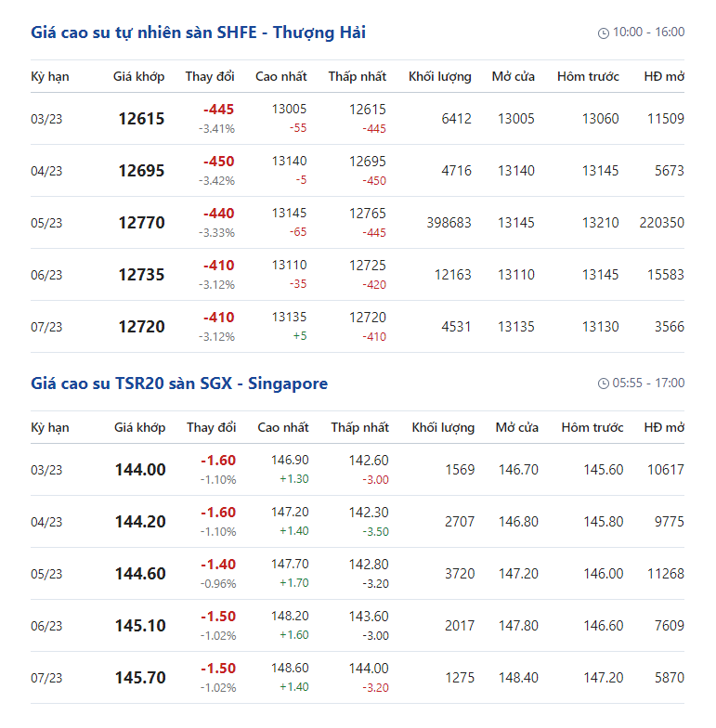Select the bold matched price 12695
The image size is (716, 728).
click(x=141, y=171)
